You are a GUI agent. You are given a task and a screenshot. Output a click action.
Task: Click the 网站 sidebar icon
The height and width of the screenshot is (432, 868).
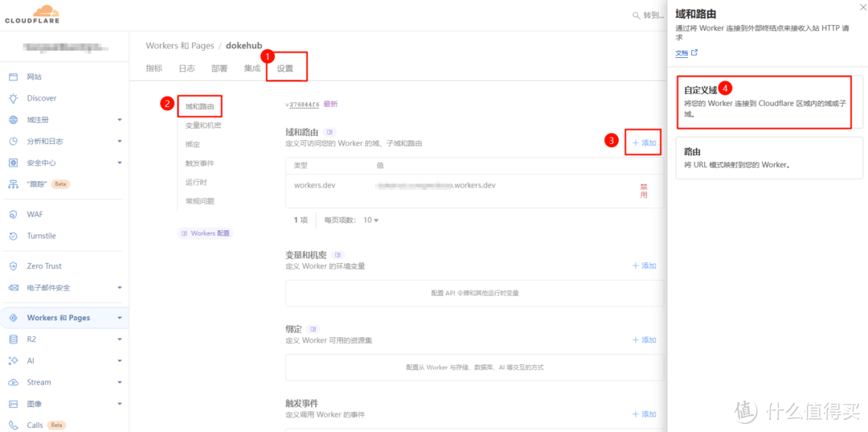point(14,77)
